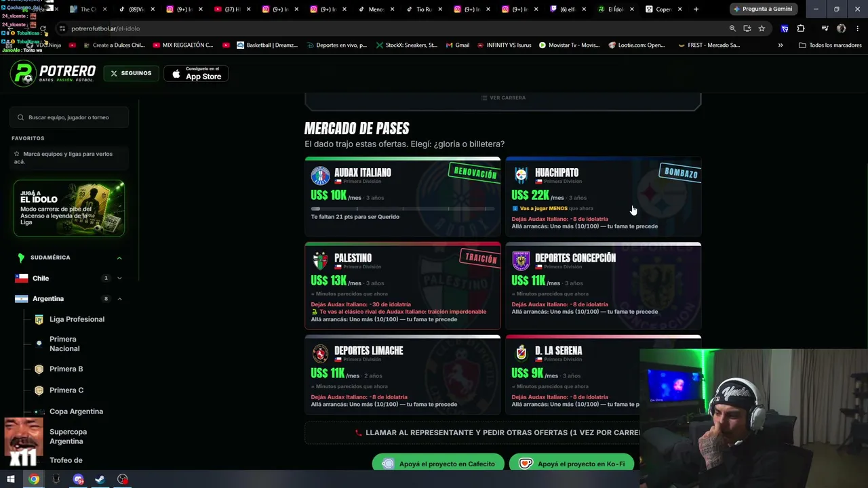Screen dimensions: 868x488
Task: Select the Huachipato US$ 22K offer card
Action: (604, 197)
